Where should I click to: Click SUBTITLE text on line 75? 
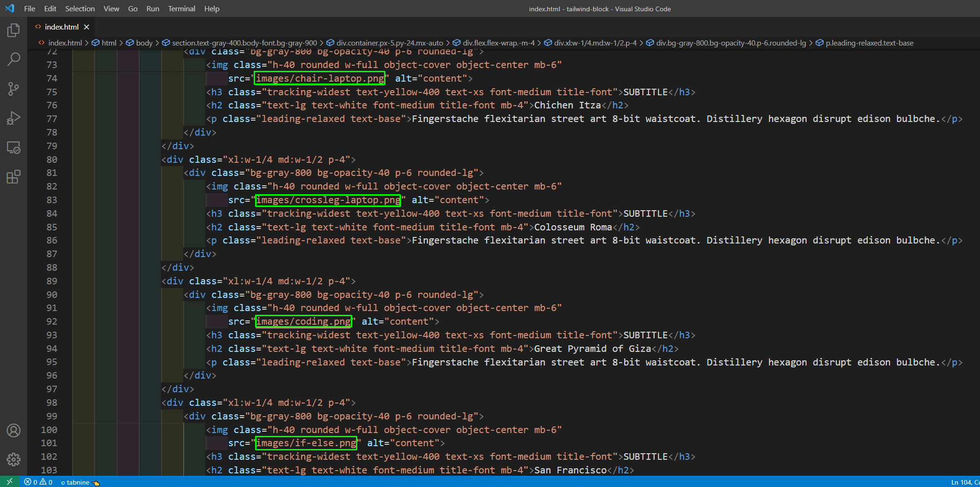[645, 92]
